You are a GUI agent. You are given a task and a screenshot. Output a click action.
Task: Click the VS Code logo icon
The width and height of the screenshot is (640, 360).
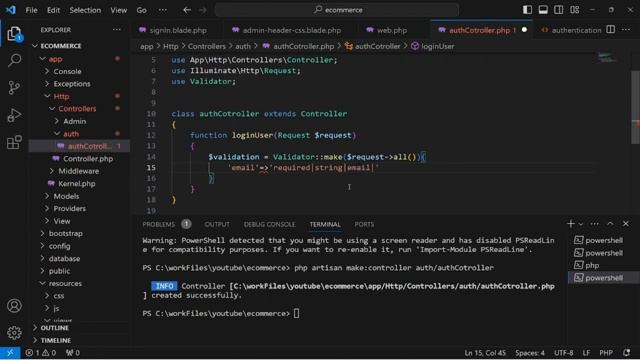[11, 10]
